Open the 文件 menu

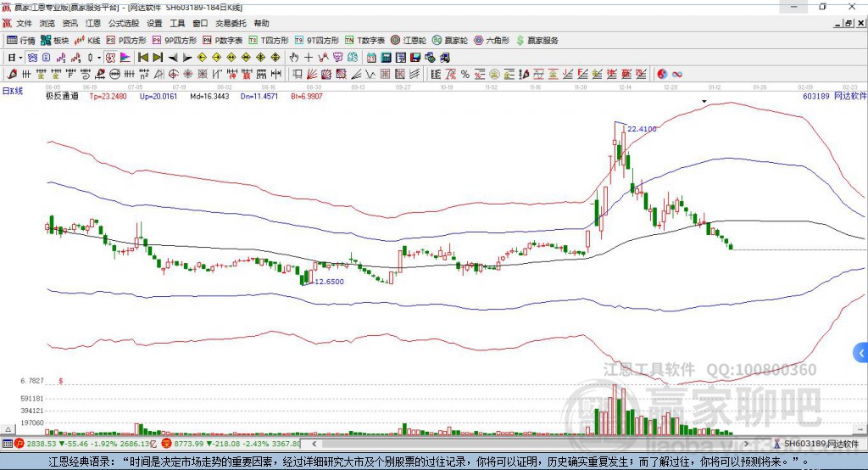[x=24, y=23]
